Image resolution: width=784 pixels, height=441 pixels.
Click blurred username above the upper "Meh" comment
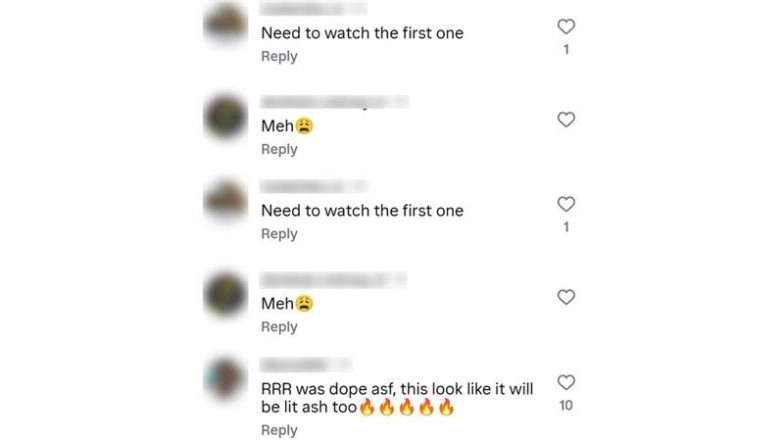[x=334, y=102]
